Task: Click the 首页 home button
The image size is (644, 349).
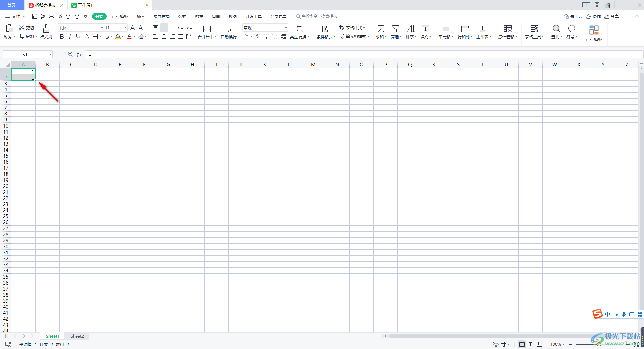Action: click(12, 5)
